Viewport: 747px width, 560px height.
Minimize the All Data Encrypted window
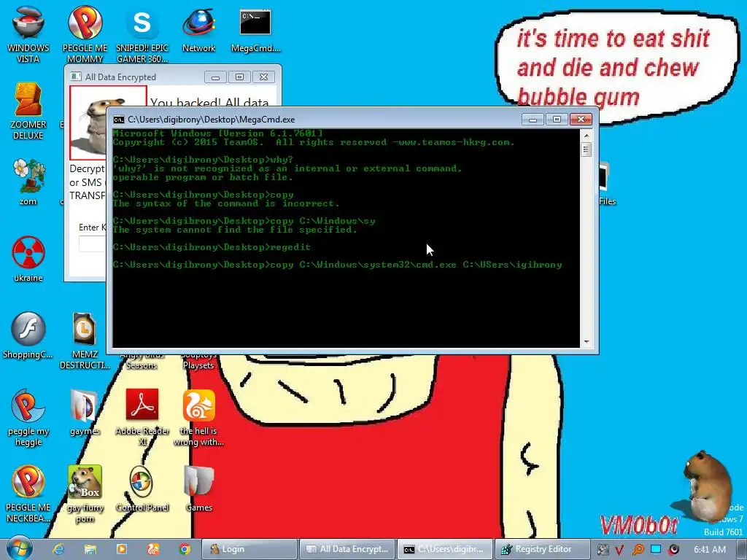click(215, 77)
